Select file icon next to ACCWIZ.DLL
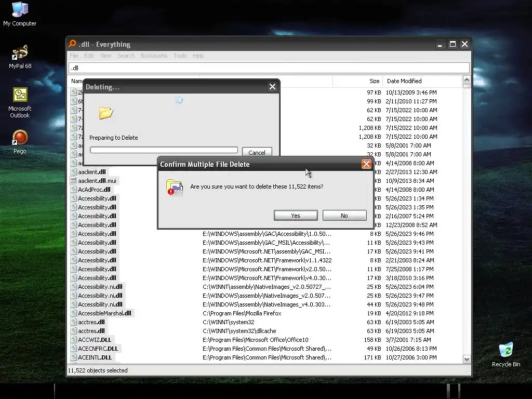The height and width of the screenshot is (399, 532). click(x=73, y=340)
